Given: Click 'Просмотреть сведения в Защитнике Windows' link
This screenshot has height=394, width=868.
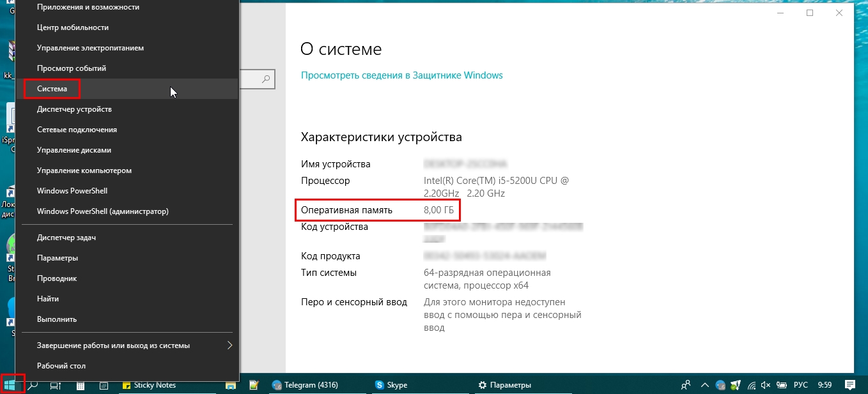Looking at the screenshot, I should click(x=402, y=75).
